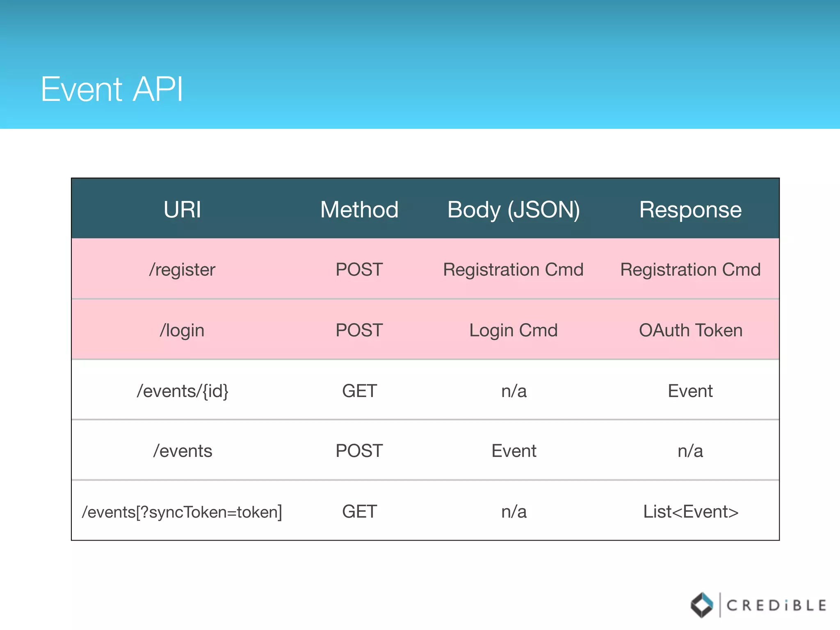This screenshot has width=840, height=630.
Task: Select POST in the /events row
Action: coord(359,451)
